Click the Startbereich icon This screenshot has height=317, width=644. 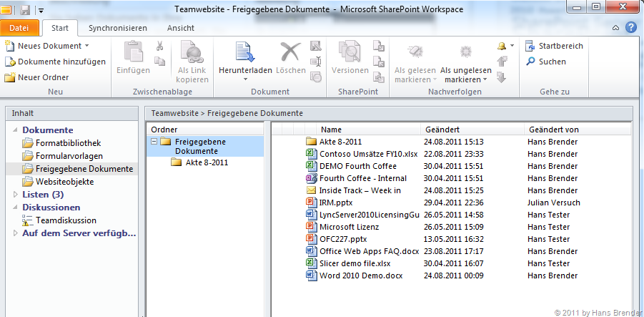coord(531,46)
